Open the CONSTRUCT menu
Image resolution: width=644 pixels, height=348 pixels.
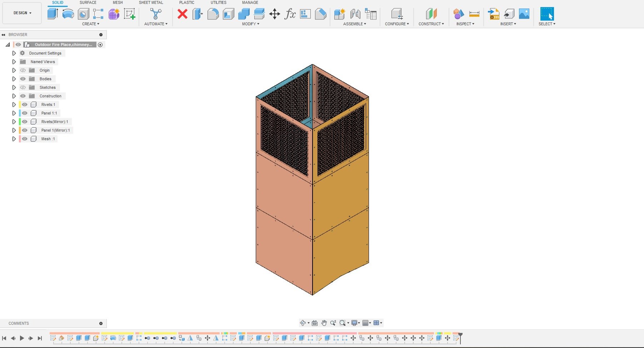[431, 24]
